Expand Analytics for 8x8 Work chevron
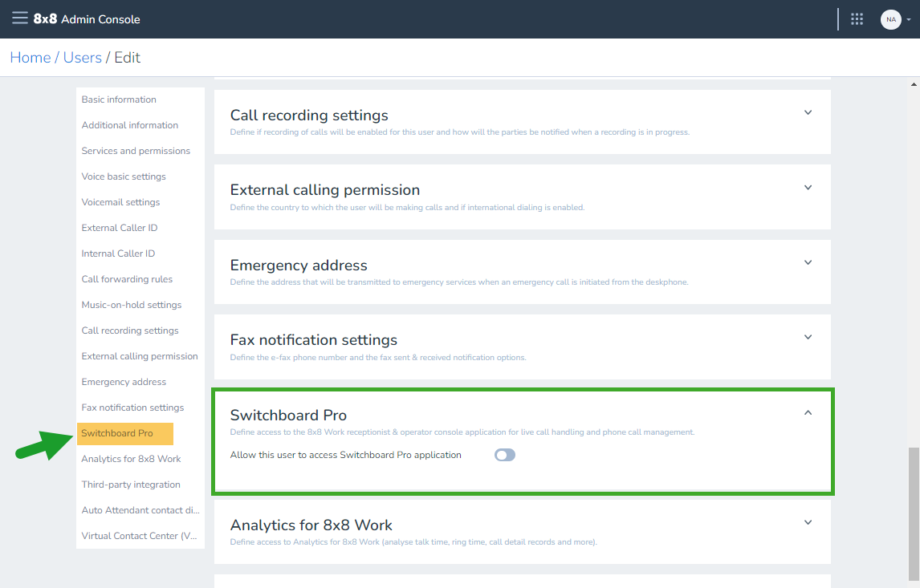 808,522
